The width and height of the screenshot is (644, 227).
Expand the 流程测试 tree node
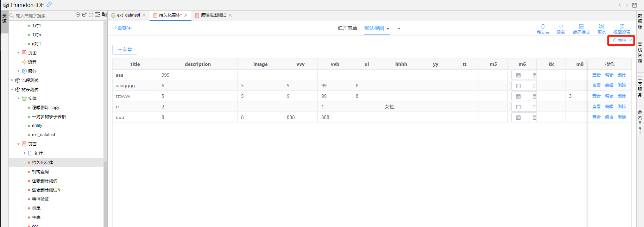(12, 80)
